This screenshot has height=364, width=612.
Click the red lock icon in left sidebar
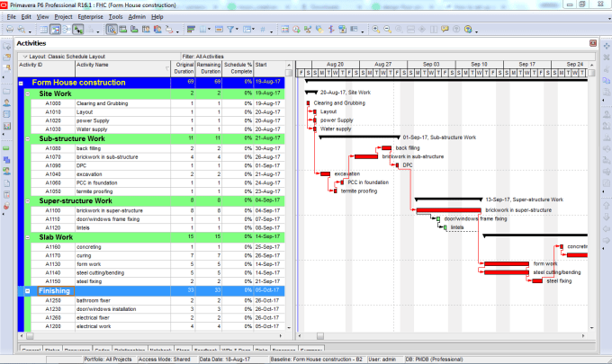click(x=6, y=206)
